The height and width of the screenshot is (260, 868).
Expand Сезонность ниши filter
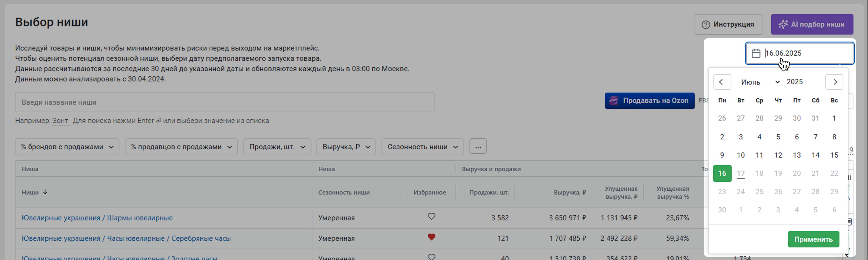click(423, 147)
